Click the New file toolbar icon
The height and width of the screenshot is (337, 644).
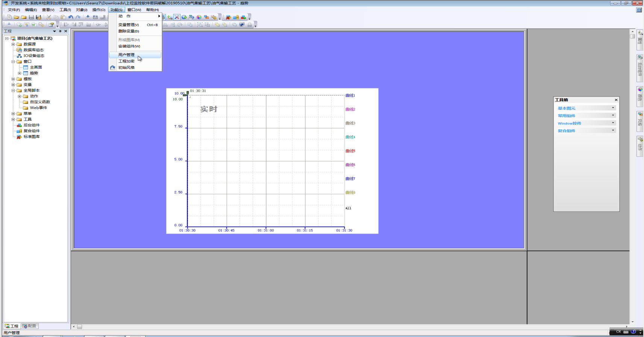click(9, 17)
